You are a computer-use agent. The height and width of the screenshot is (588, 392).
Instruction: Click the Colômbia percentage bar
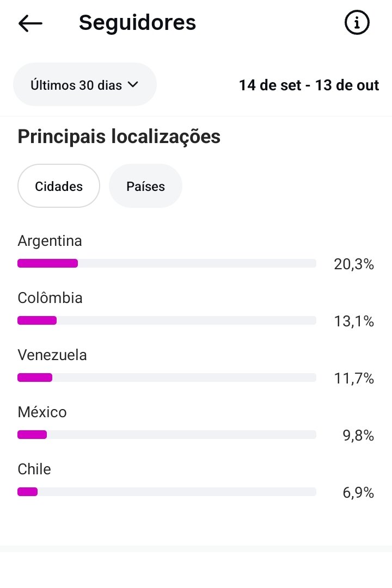[167, 320]
